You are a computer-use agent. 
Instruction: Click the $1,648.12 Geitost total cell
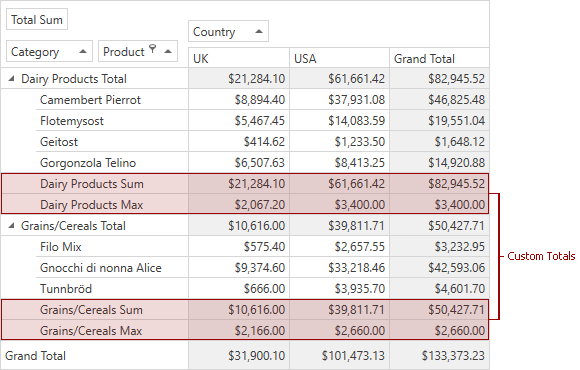439,142
